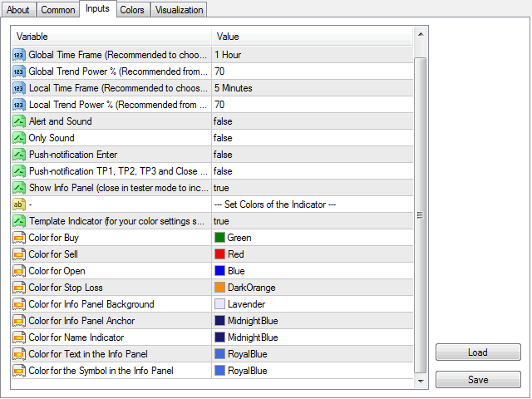The height and width of the screenshot is (399, 532).
Task: Click the Variable column header
Action: [x=111, y=37]
